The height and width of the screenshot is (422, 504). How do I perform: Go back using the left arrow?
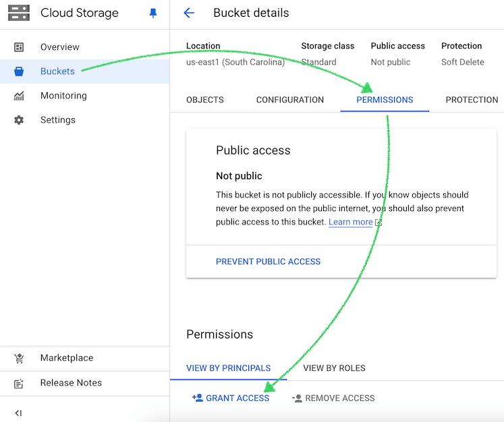tap(189, 13)
